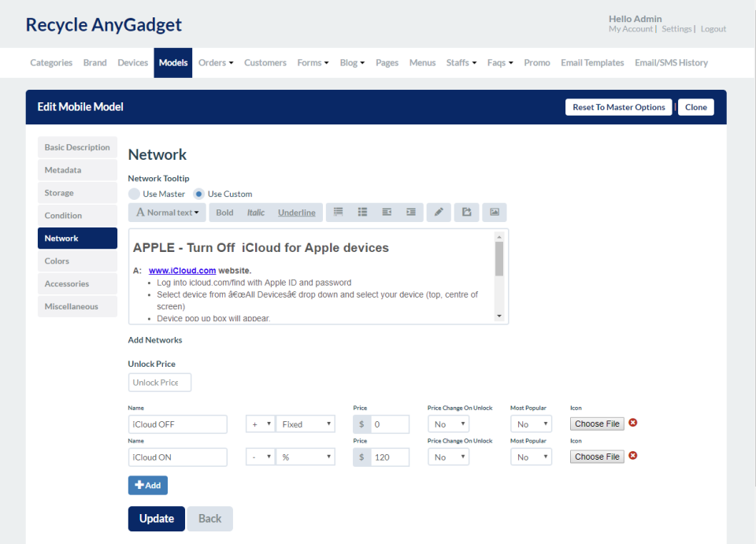Viewport: 756px width, 544px height.
Task: Select the Use Master radio button
Action: [x=134, y=194]
